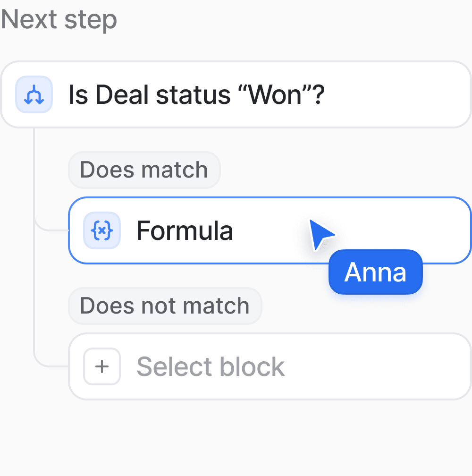Click the plus icon beside Select block
The height and width of the screenshot is (476, 472).
pyautogui.click(x=102, y=366)
